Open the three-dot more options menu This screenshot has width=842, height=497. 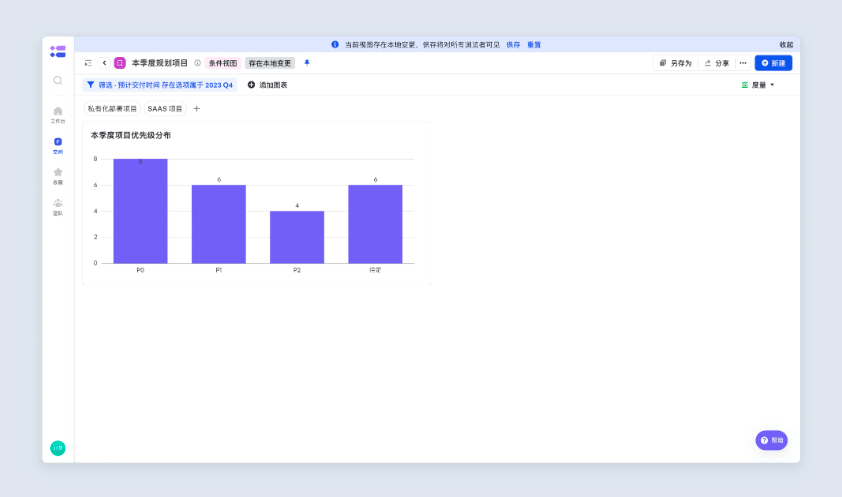(743, 63)
